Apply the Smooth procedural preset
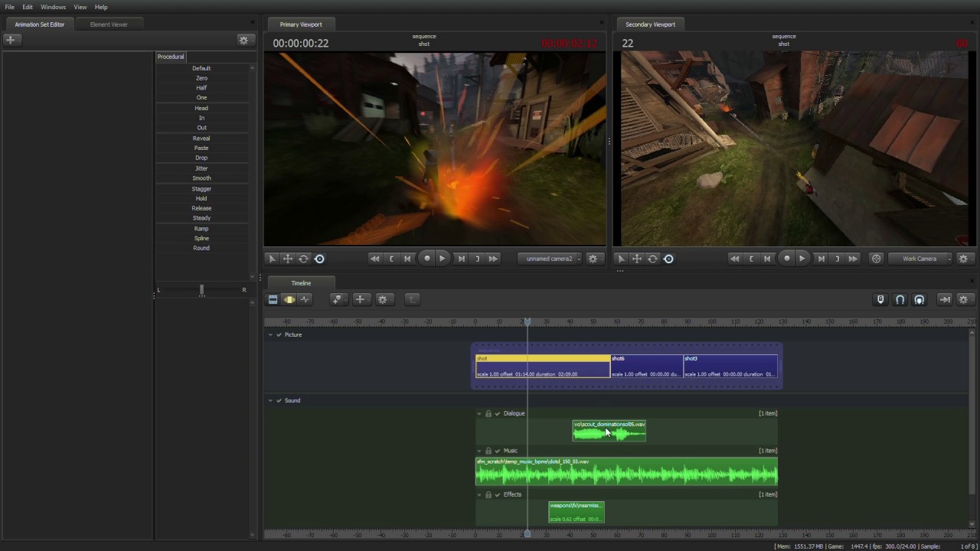The width and height of the screenshot is (980, 551). [201, 178]
